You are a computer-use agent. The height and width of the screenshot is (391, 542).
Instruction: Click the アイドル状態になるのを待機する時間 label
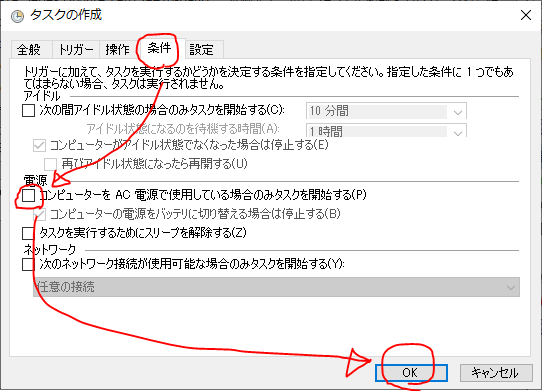pyautogui.click(x=183, y=129)
